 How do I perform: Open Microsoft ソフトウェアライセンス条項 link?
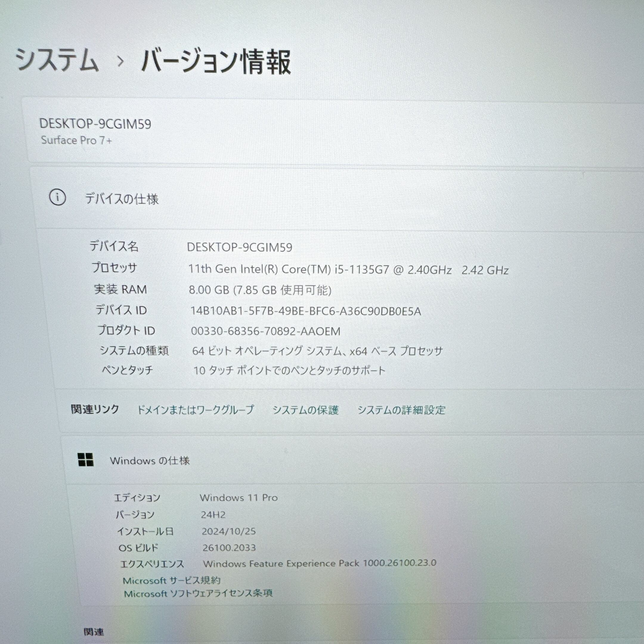pos(198,593)
